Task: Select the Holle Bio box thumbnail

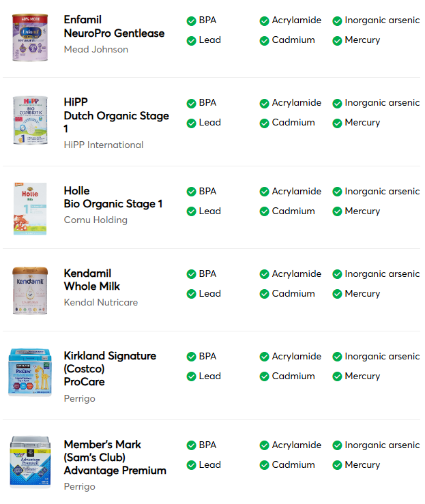Action: coord(30,208)
